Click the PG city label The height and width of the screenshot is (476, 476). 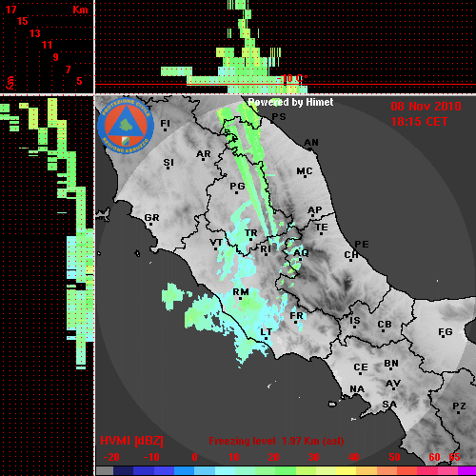237,186
